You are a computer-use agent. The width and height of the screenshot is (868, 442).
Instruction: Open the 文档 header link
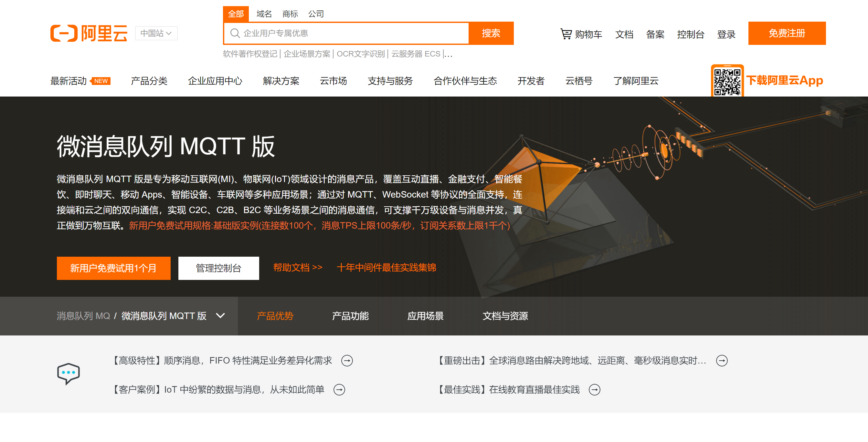624,34
